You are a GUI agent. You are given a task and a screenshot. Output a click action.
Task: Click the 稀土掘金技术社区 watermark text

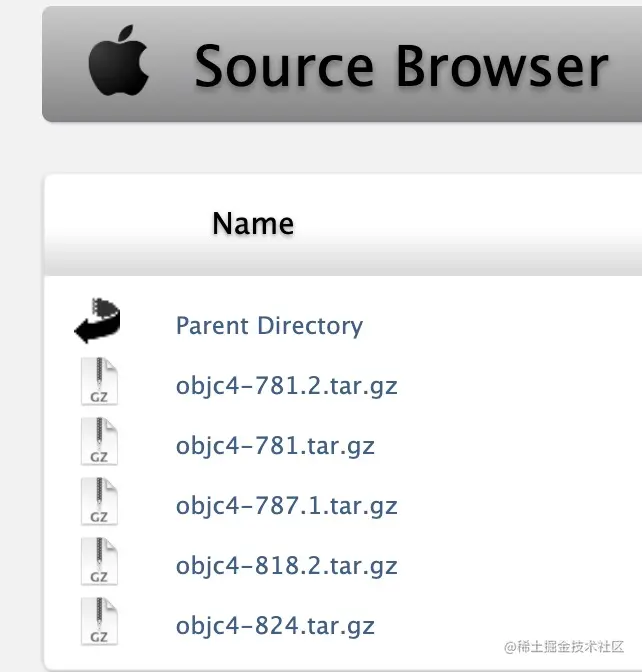tap(572, 648)
